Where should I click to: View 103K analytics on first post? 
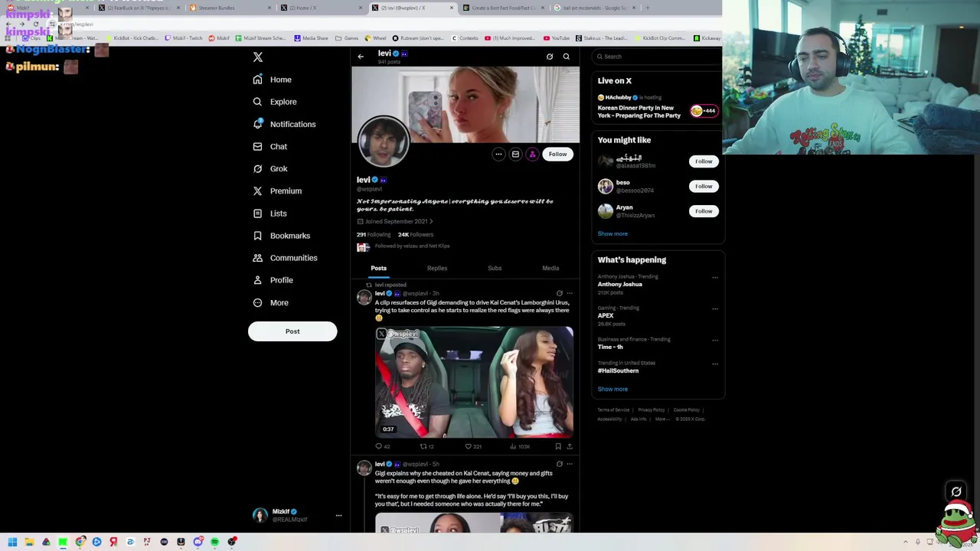coord(520,446)
